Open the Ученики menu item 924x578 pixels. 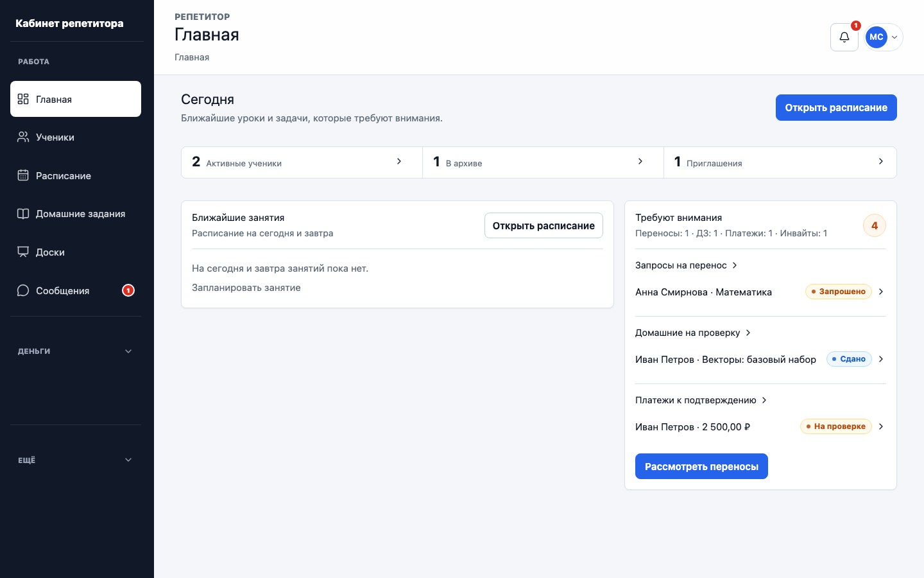click(76, 137)
